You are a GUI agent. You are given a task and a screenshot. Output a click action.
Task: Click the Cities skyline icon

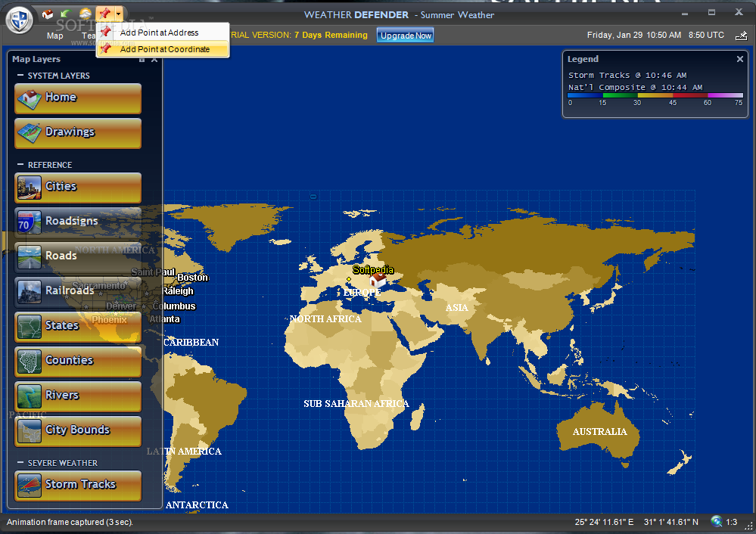click(x=30, y=188)
